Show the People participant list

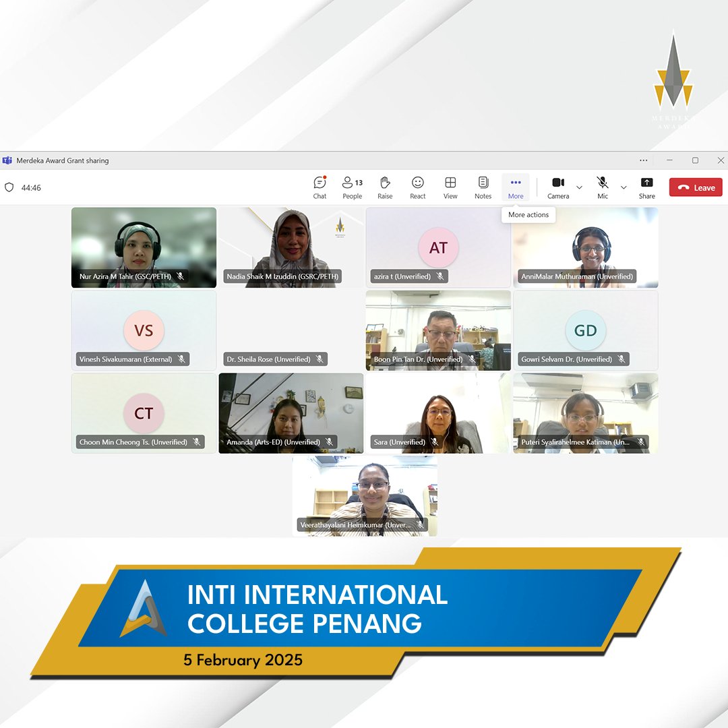(x=353, y=187)
